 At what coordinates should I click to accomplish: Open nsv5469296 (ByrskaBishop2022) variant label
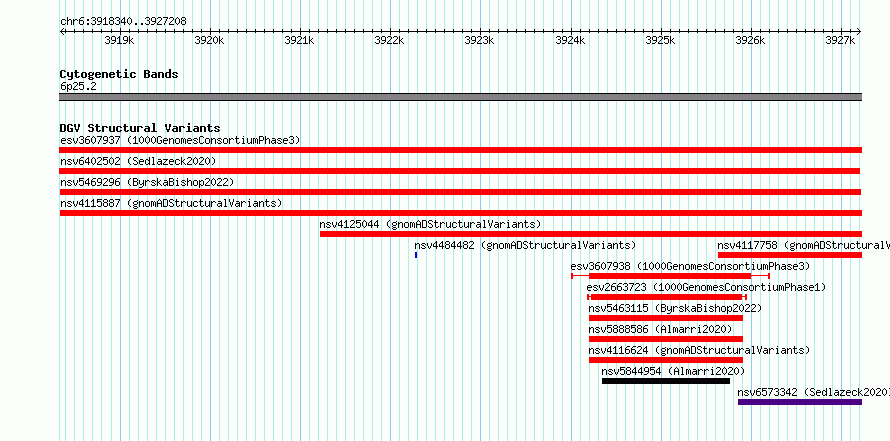pos(147,182)
